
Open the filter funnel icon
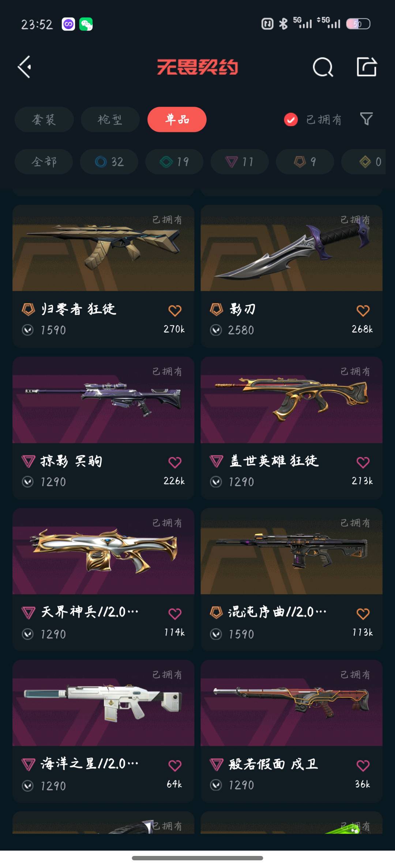click(x=366, y=119)
